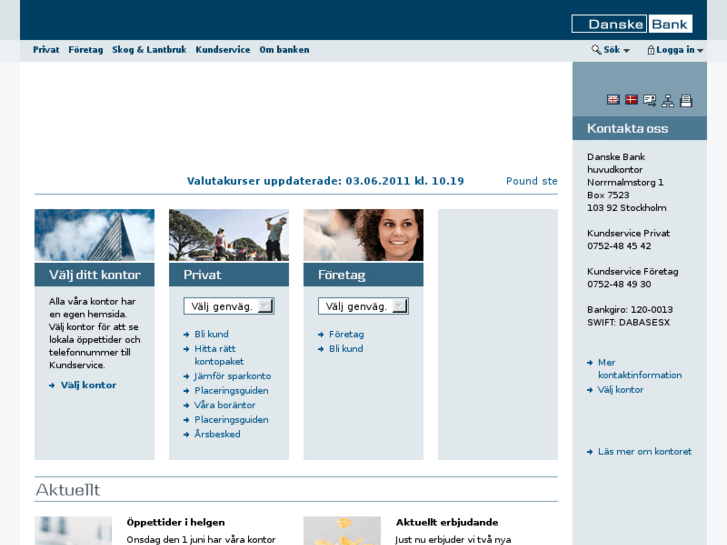Open the Välj genväg dropdown under Företag
The width and height of the screenshot is (727, 545).
click(x=364, y=306)
